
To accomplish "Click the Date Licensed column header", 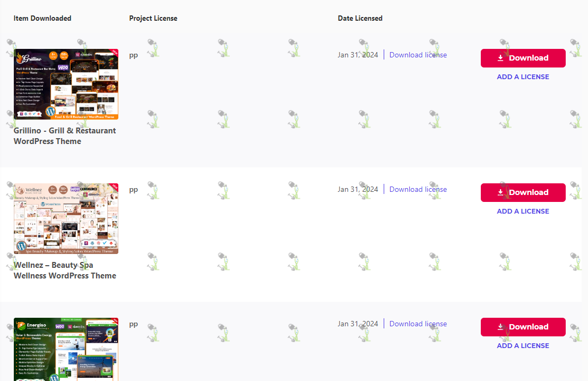I will 360,19.
